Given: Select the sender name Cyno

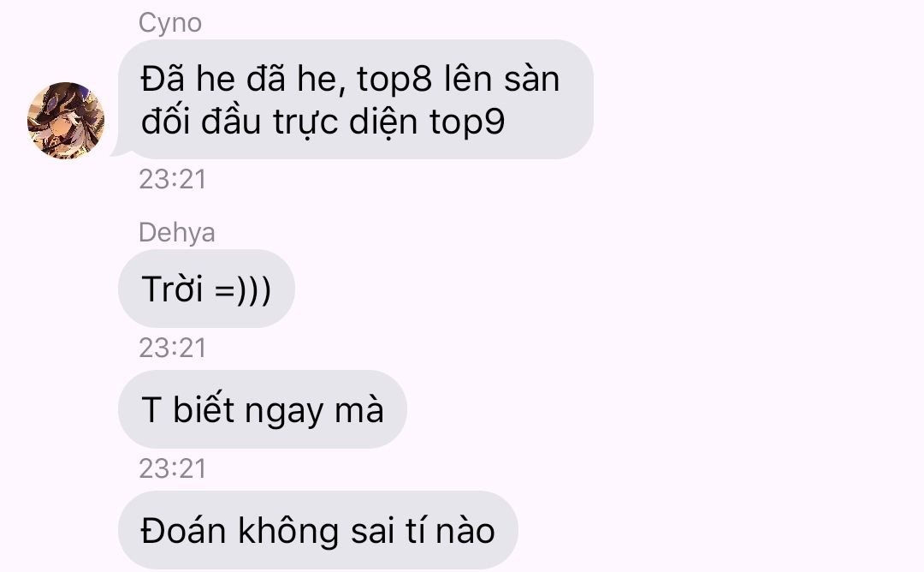Looking at the screenshot, I should (170, 24).
